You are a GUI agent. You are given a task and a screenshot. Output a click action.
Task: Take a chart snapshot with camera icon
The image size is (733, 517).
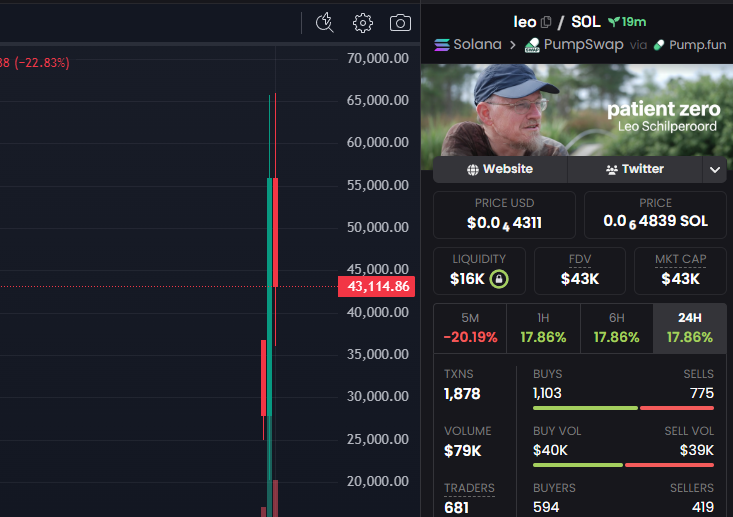(400, 22)
